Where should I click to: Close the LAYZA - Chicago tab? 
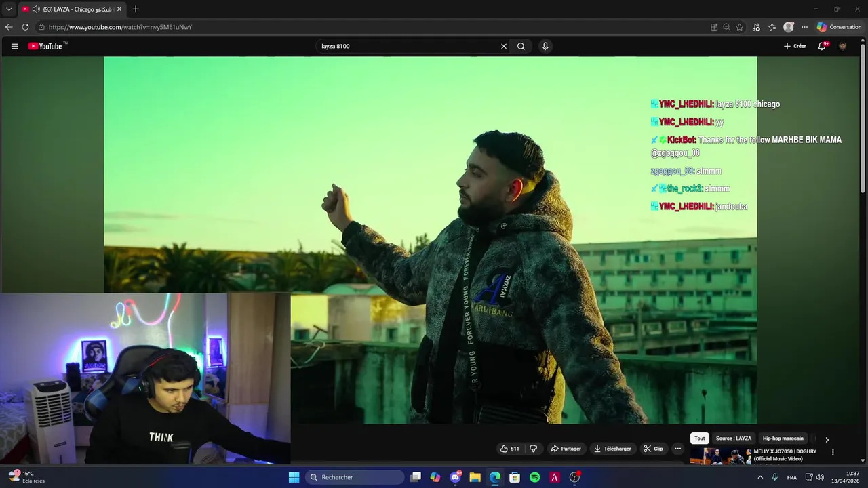[119, 9]
